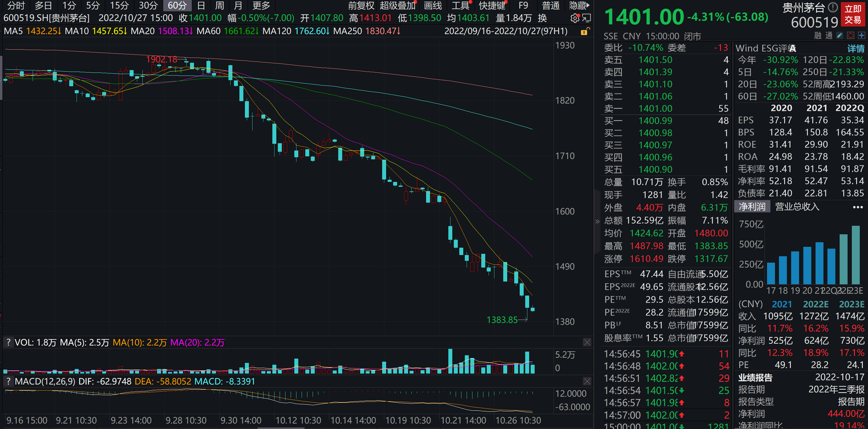Open the 普通 display mode dropdown

551,5
